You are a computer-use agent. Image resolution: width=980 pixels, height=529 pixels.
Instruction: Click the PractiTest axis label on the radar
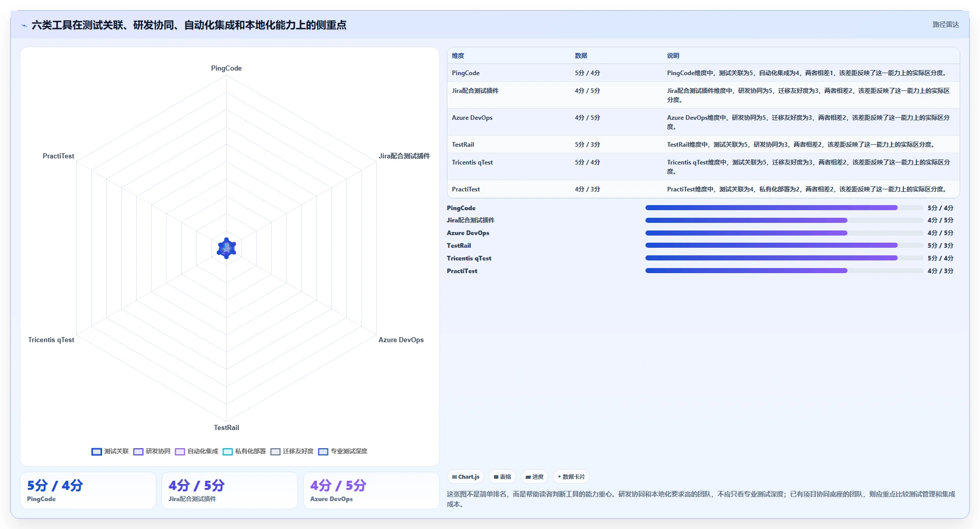pos(58,156)
